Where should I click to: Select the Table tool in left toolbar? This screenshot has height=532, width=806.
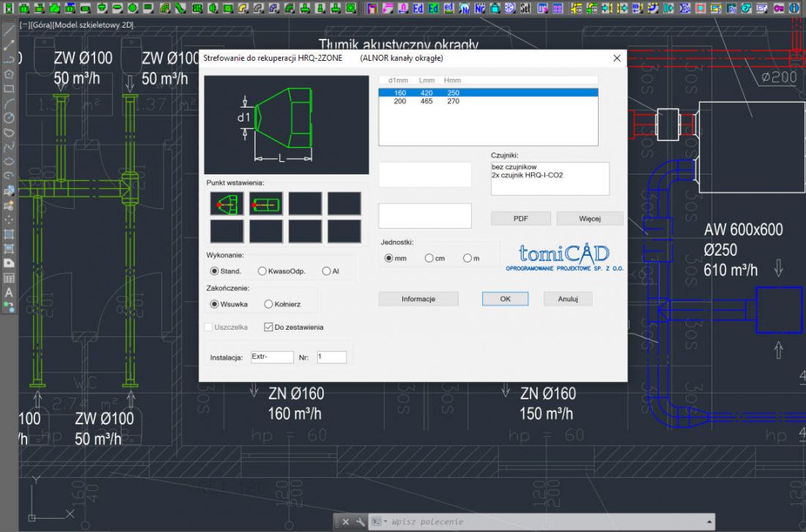(9, 278)
